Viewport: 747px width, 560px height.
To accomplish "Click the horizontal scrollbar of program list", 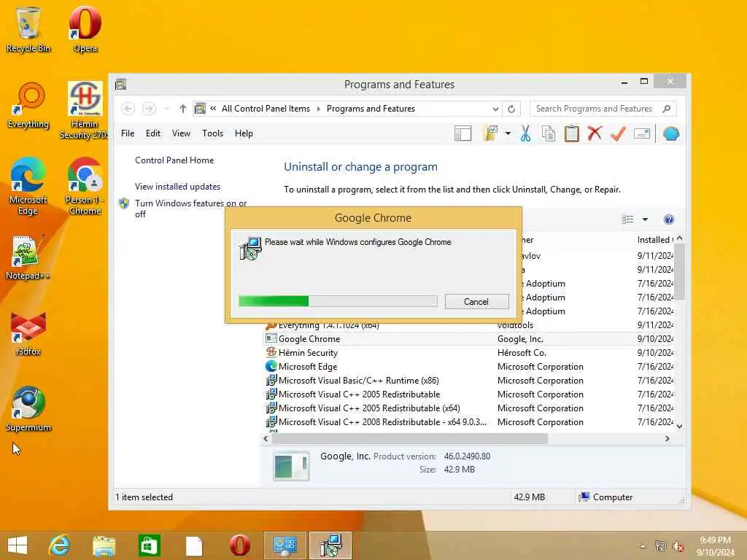I will 410,438.
